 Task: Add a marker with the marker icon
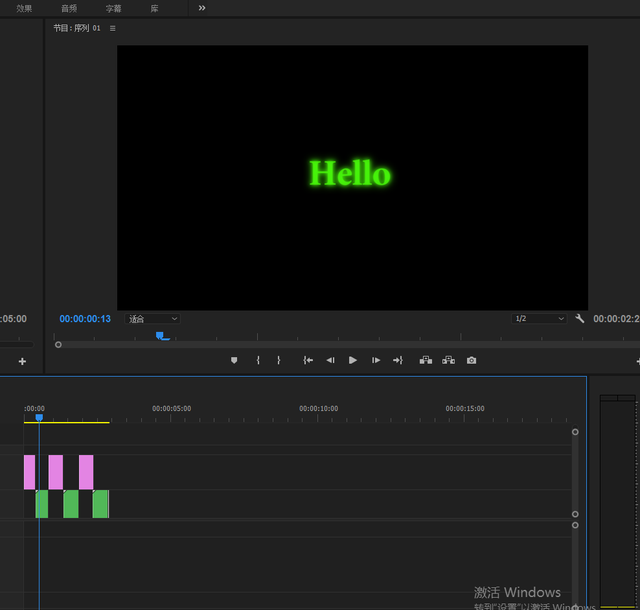pyautogui.click(x=234, y=360)
